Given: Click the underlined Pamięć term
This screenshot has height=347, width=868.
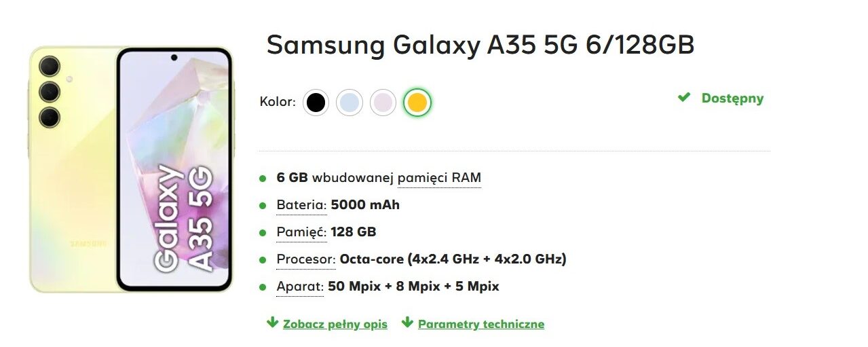Looking at the screenshot, I should [x=302, y=232].
